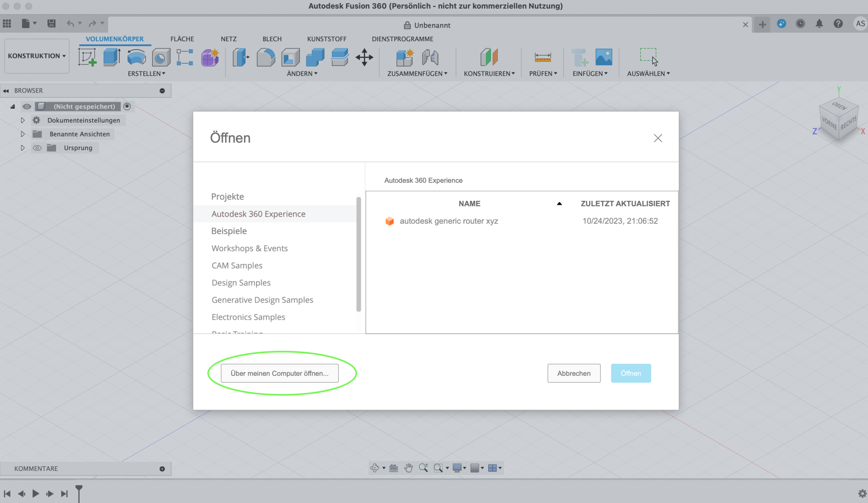Select the Revolve tool

click(137, 57)
